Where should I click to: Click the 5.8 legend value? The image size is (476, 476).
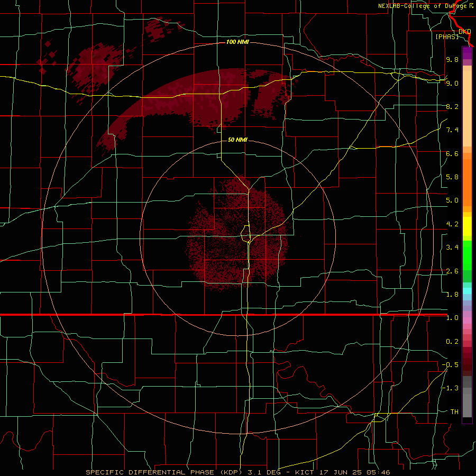coord(452,177)
